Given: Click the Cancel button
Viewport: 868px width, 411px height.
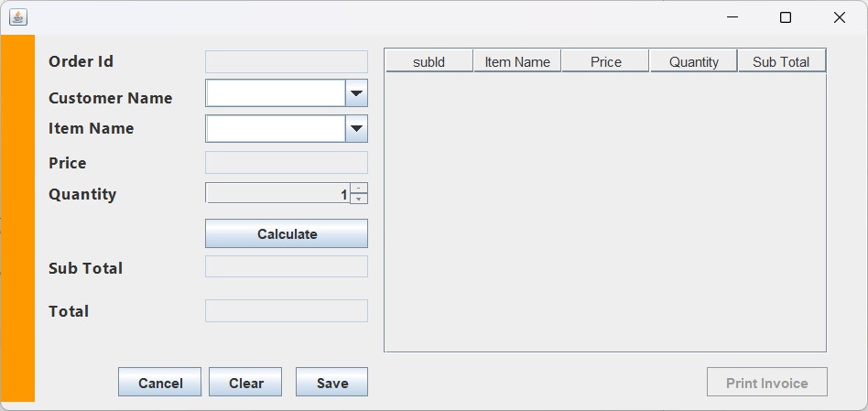Looking at the screenshot, I should pos(159,383).
